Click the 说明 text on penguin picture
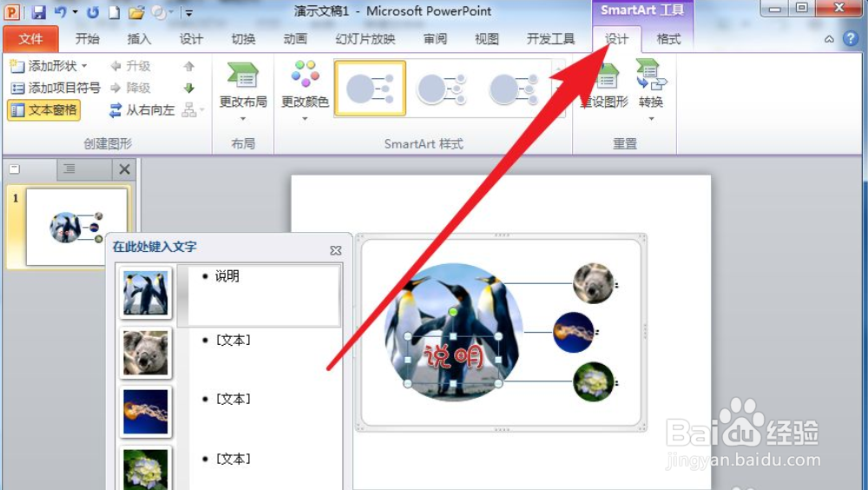 pyautogui.click(x=453, y=356)
